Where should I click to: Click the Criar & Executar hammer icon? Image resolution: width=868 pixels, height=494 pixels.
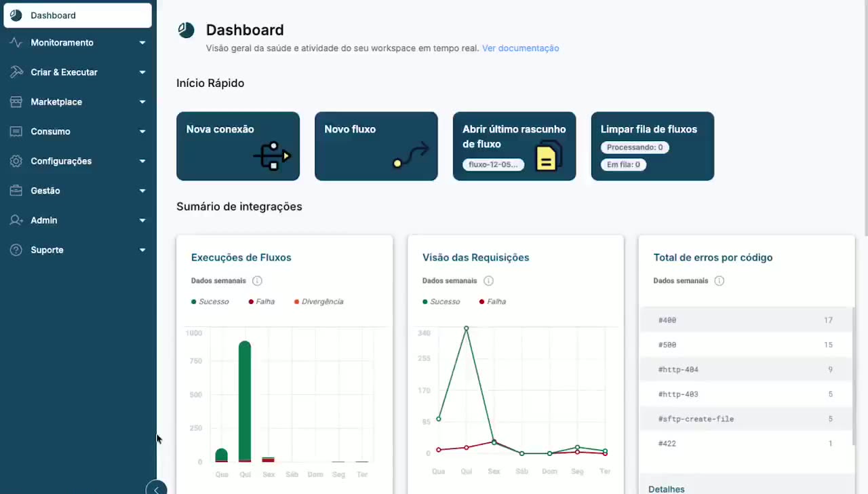click(16, 72)
